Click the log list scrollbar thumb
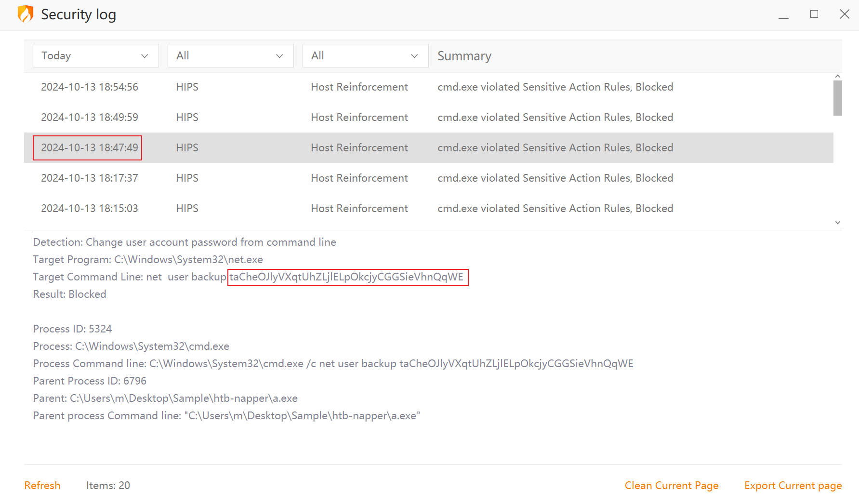This screenshot has width=859, height=504. (838, 98)
